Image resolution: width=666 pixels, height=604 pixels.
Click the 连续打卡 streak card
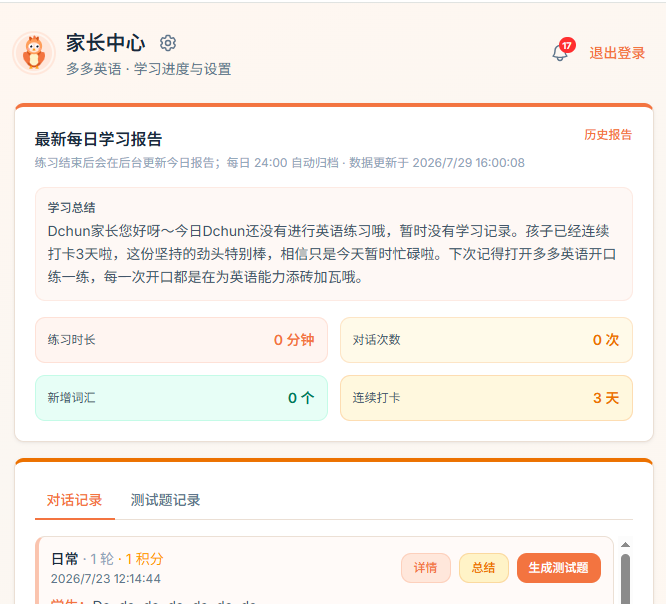(x=486, y=398)
